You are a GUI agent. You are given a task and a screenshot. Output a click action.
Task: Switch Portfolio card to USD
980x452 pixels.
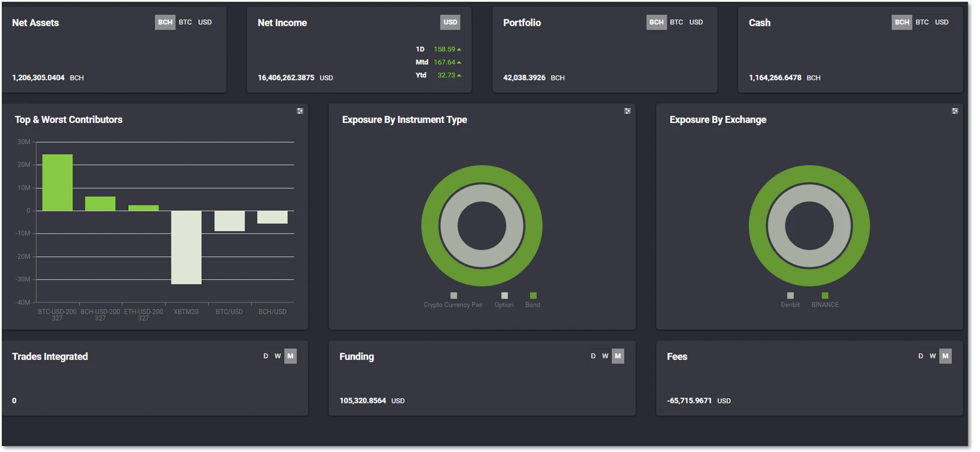(696, 22)
